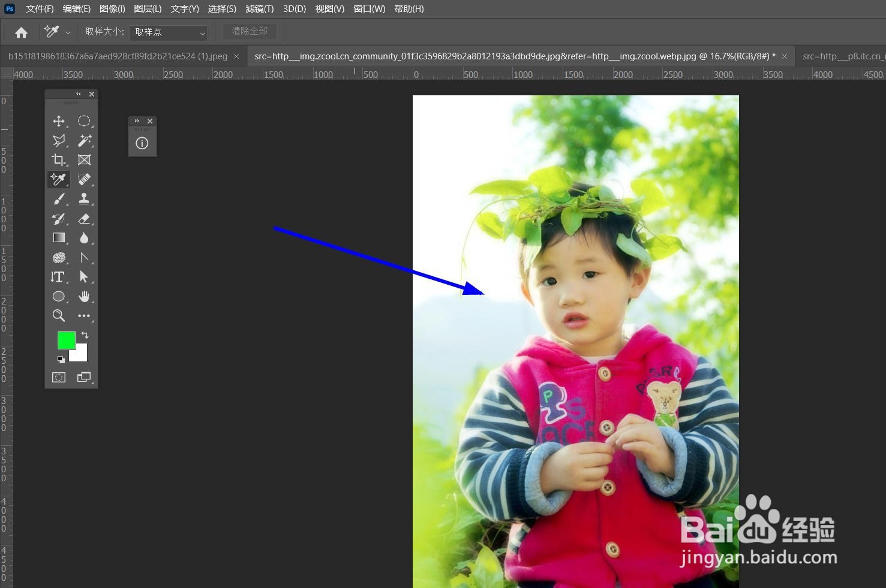Select the Zoom magnifier tool

[59, 316]
